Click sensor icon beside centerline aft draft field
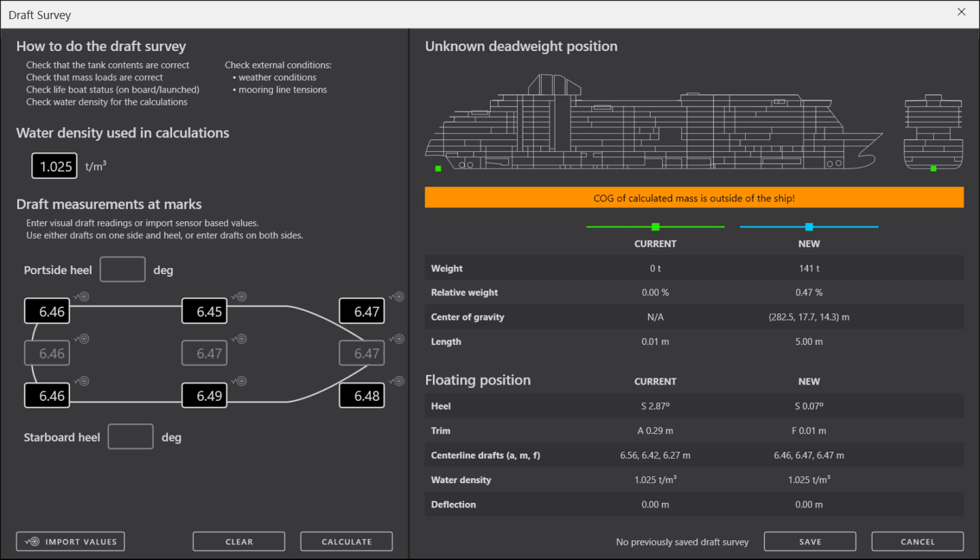 click(82, 339)
